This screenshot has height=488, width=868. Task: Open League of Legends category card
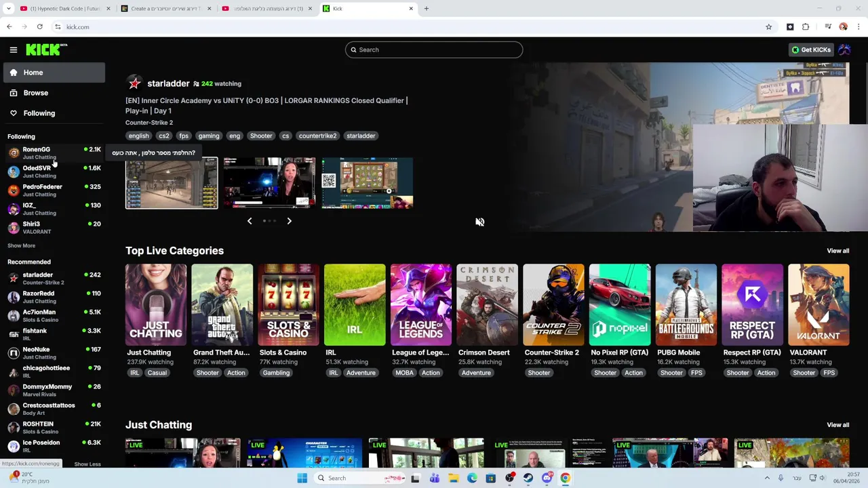tap(420, 305)
